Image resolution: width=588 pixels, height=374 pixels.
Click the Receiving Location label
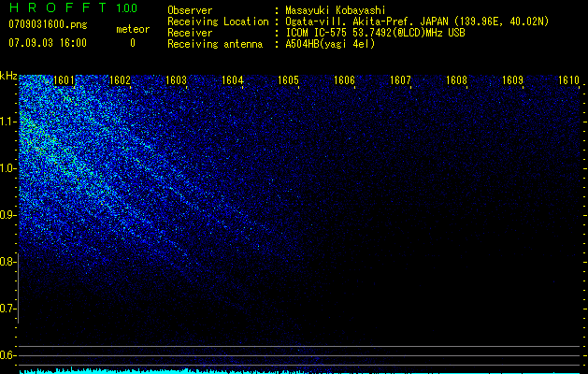[218, 22]
